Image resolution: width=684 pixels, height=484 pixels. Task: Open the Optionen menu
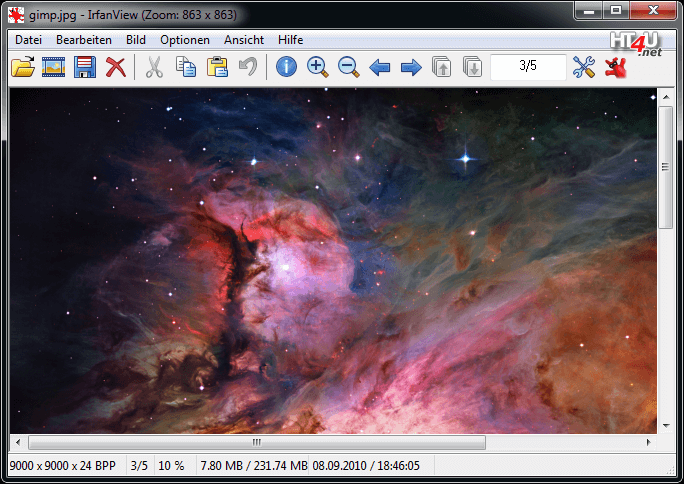(185, 40)
